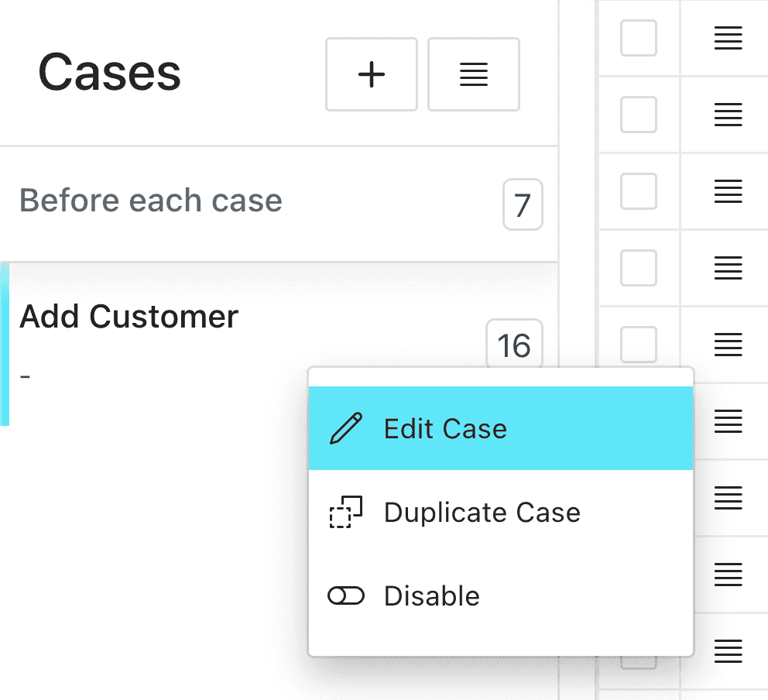The image size is (768, 700).
Task: Select the Add Customer case
Action: (129, 317)
